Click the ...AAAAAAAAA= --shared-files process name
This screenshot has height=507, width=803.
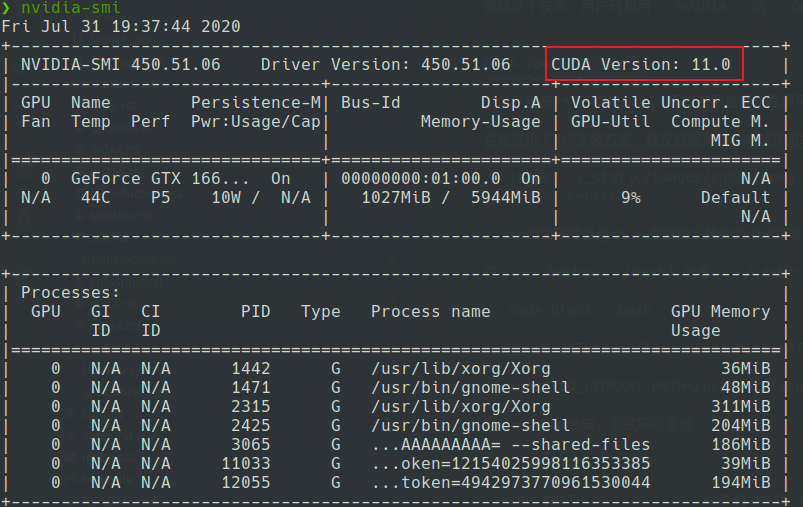pyautogui.click(x=511, y=444)
